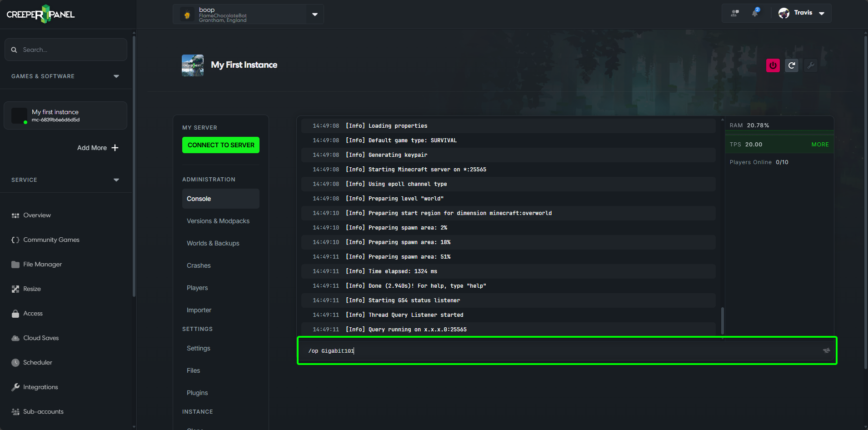The width and height of the screenshot is (868, 430).
Task: Collapse the SERVICE section
Action: coord(116,180)
